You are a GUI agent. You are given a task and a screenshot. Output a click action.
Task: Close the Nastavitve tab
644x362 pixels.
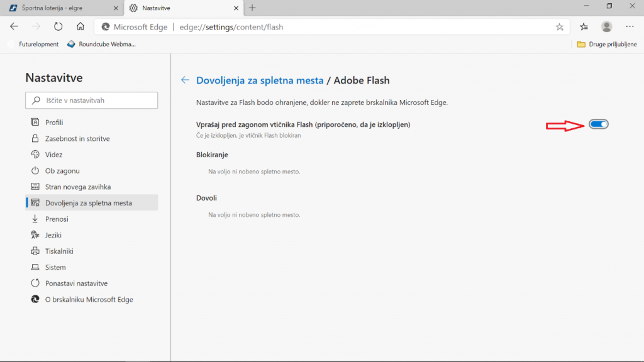(236, 8)
